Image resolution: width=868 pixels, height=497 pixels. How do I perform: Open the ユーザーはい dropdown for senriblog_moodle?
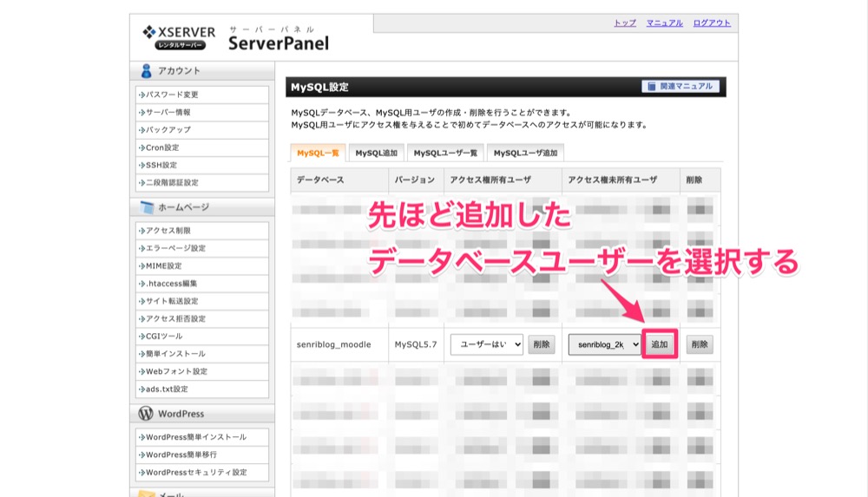coord(487,344)
